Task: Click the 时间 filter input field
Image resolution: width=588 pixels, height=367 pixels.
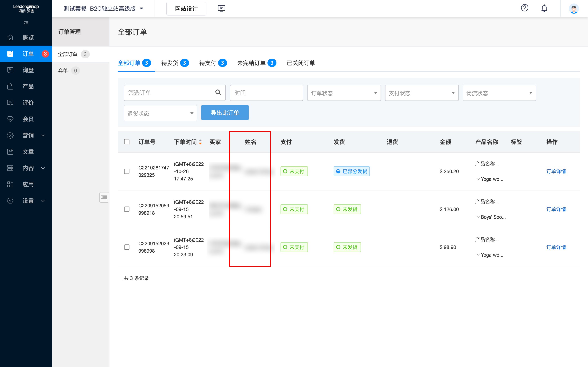Action: point(266,93)
